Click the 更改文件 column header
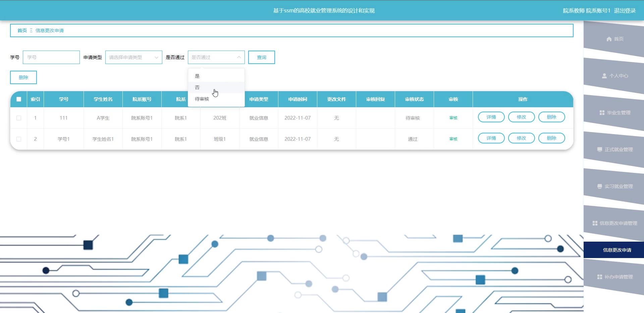 click(337, 99)
